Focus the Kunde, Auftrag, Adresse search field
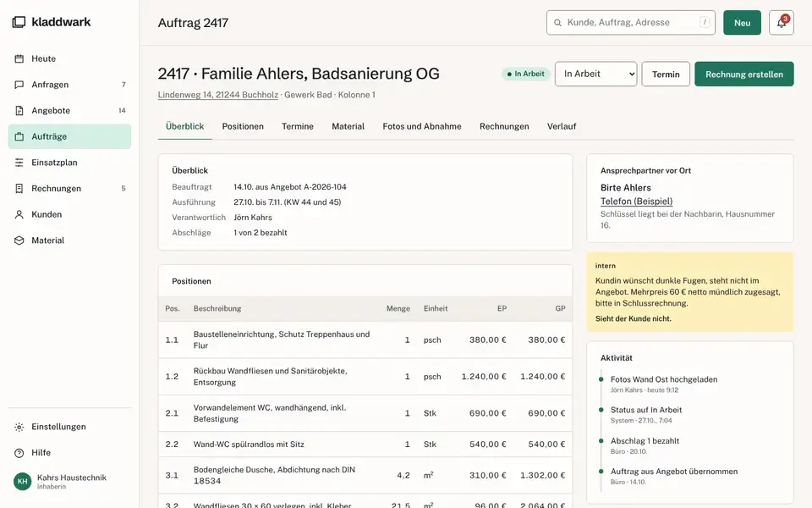The image size is (812, 508). 631,22
